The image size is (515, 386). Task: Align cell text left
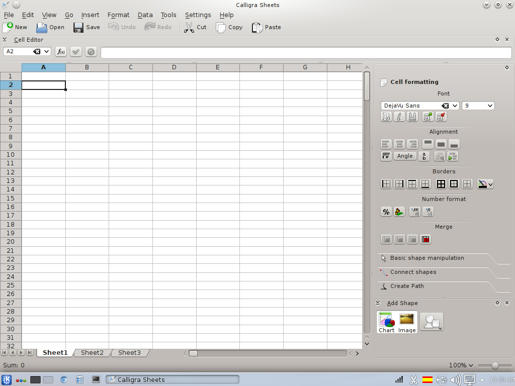pyautogui.click(x=386, y=144)
